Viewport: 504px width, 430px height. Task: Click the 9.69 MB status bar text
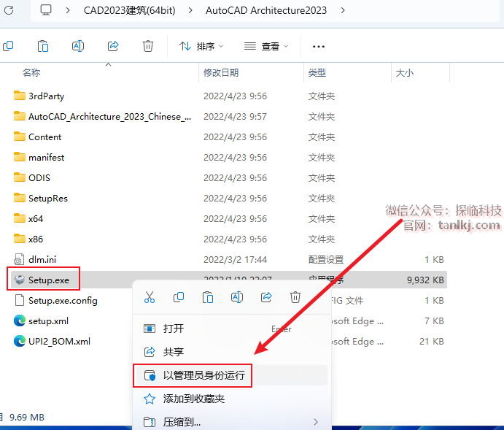tap(27, 417)
